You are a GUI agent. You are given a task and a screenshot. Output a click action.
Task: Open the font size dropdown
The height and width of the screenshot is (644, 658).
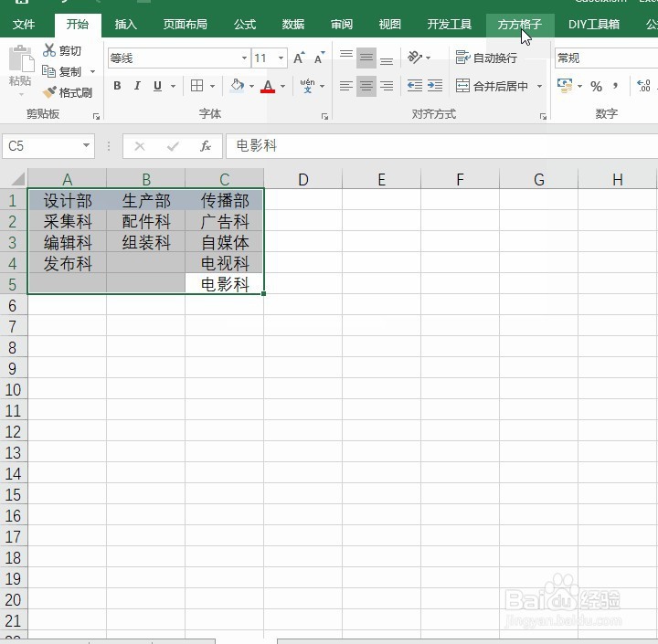(281, 58)
